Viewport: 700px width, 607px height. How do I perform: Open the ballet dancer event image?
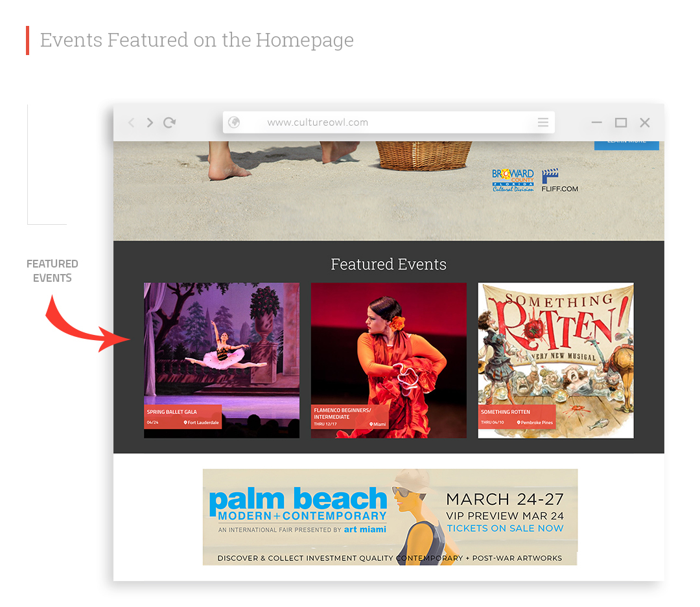222,343
